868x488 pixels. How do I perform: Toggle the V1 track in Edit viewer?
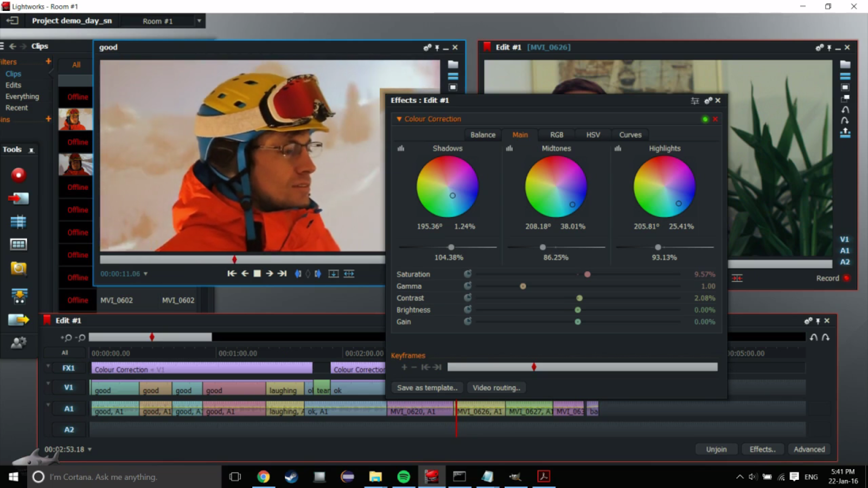[844, 239]
